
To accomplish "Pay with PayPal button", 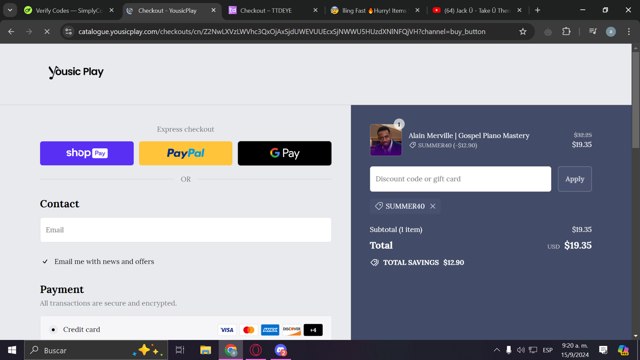I will coord(185,153).
